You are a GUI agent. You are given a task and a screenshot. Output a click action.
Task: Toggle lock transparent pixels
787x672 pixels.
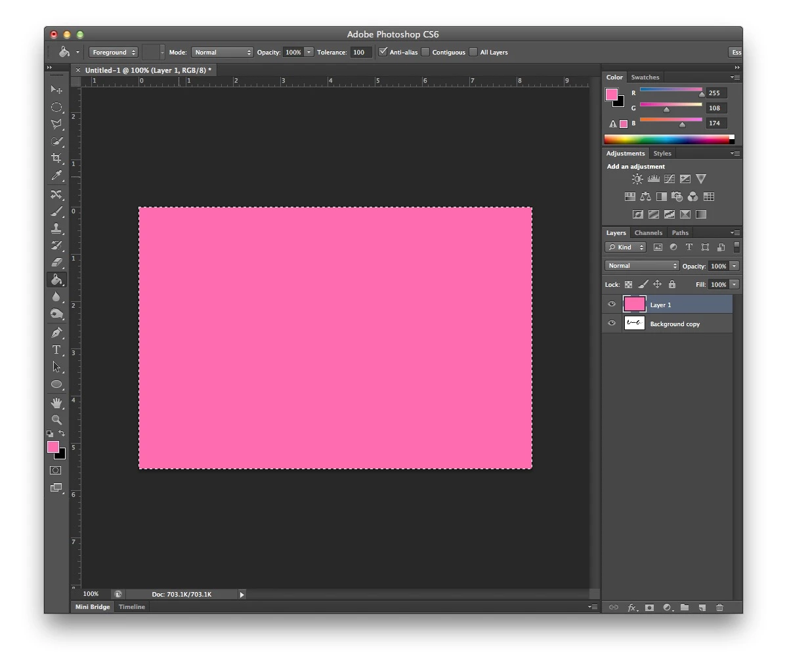(628, 285)
